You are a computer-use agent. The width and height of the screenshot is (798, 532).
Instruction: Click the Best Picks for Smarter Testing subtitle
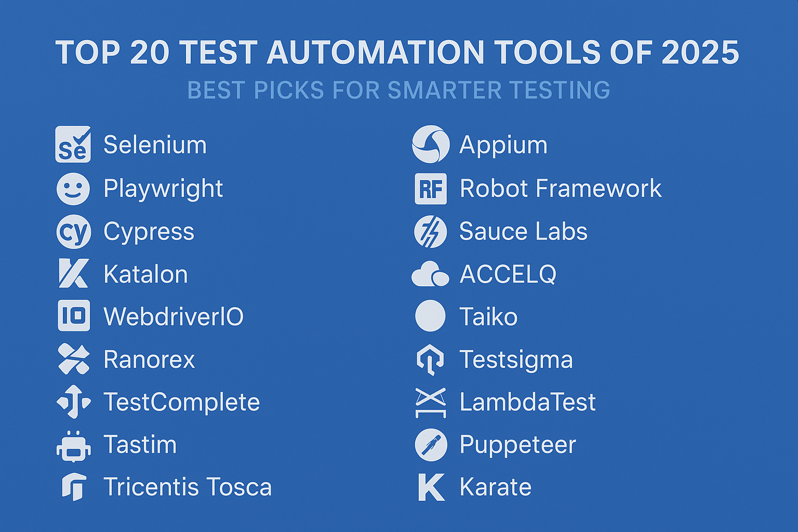click(399, 90)
